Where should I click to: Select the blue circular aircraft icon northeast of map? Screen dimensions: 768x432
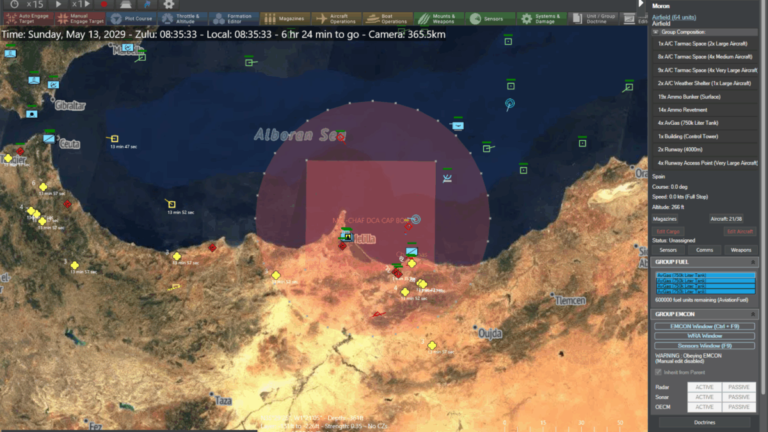(x=509, y=104)
